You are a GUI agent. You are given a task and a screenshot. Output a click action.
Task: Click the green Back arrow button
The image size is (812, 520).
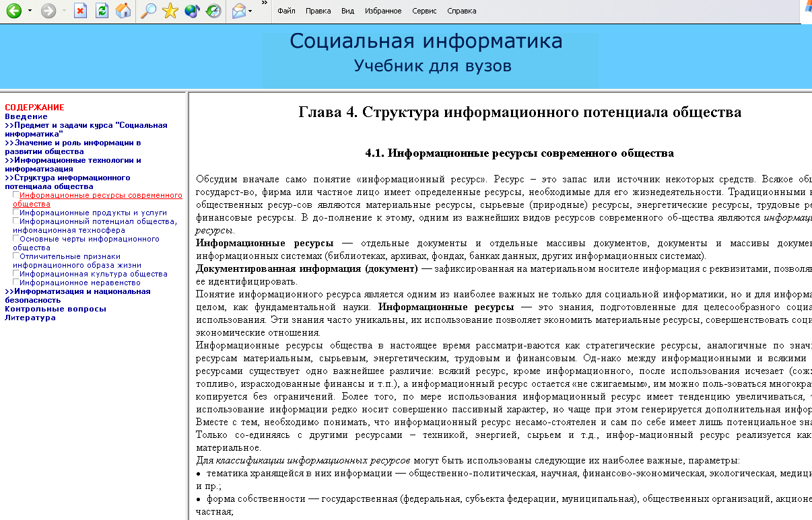[x=13, y=11]
